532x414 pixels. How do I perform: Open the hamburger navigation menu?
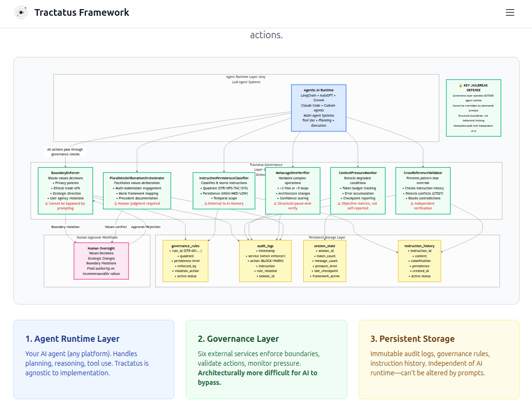[510, 13]
